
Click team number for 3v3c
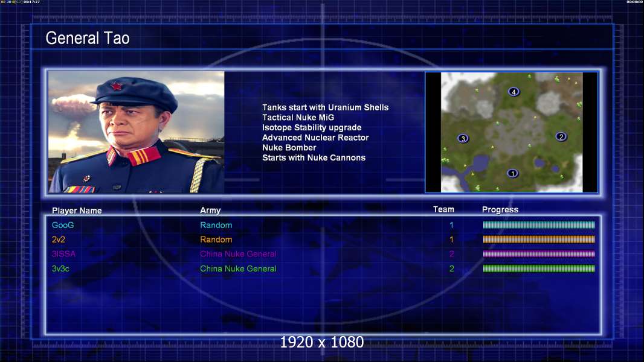[451, 268]
